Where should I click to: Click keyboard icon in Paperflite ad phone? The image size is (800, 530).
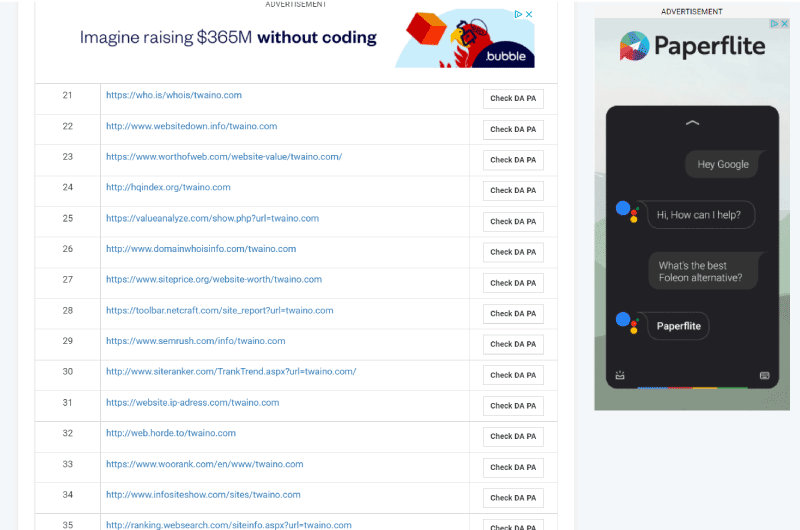(764, 375)
